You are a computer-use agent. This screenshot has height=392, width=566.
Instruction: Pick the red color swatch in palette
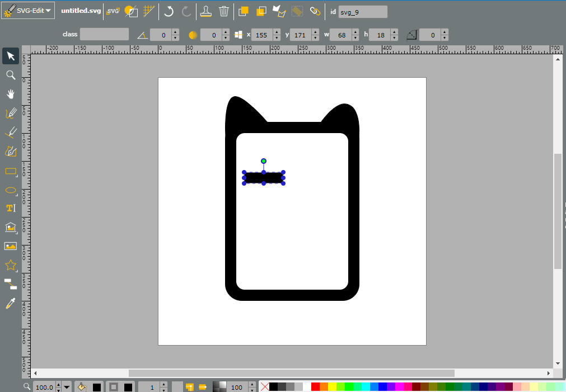pyautogui.click(x=315, y=387)
